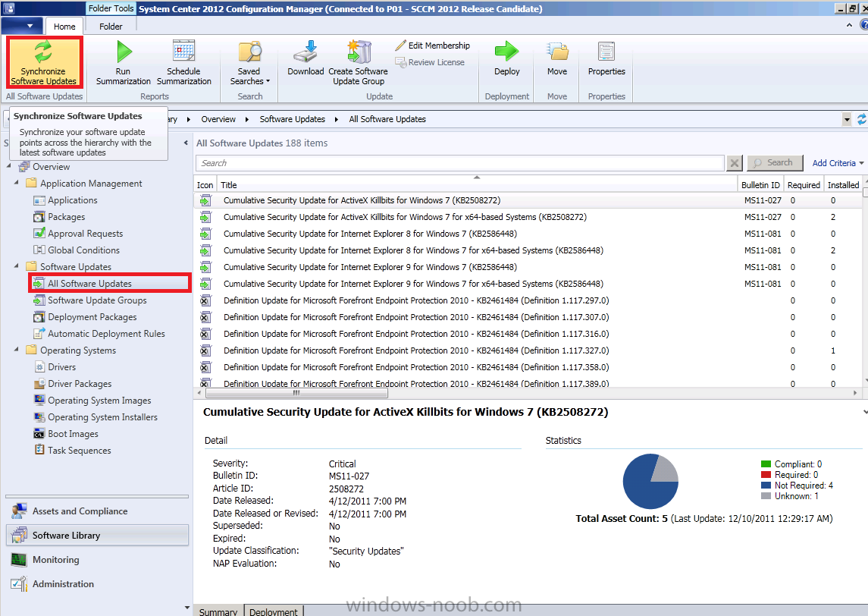Clear the search with X button

tap(734, 163)
